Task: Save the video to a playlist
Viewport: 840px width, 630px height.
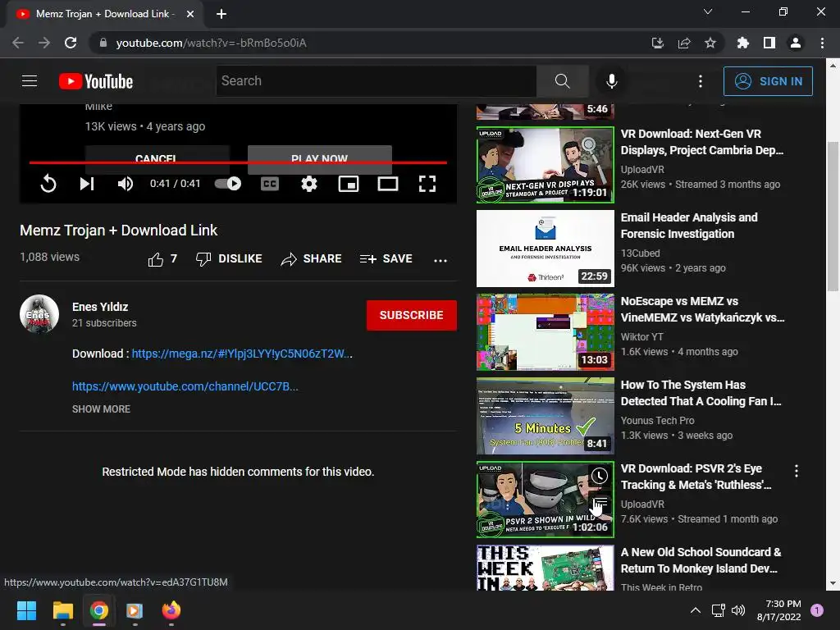Action: point(386,258)
